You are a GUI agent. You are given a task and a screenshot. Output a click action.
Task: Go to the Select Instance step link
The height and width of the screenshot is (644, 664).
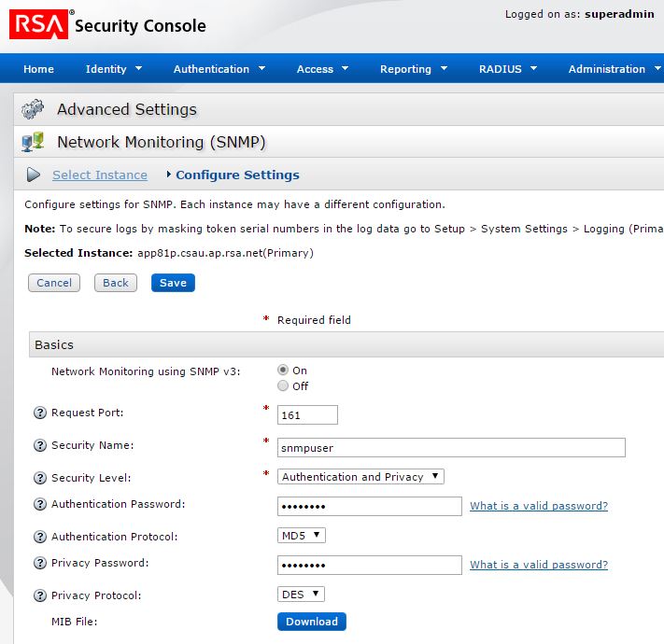coord(100,175)
